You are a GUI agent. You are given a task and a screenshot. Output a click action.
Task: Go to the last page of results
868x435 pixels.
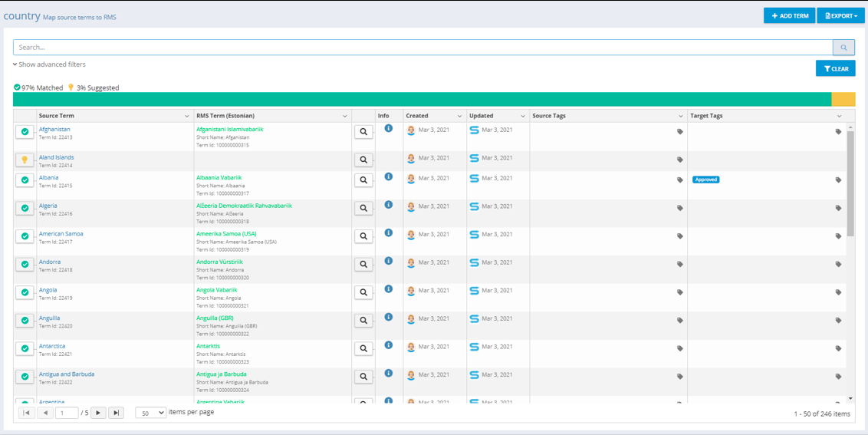116,413
